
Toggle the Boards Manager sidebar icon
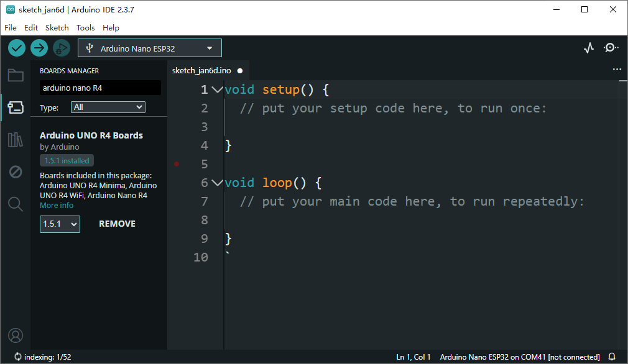pyautogui.click(x=16, y=108)
